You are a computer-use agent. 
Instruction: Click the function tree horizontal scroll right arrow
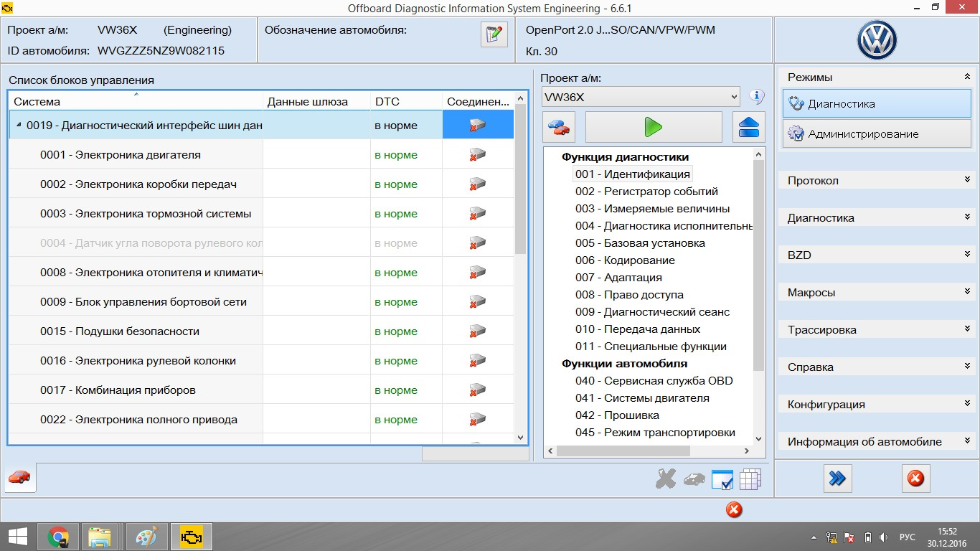pos(747,451)
